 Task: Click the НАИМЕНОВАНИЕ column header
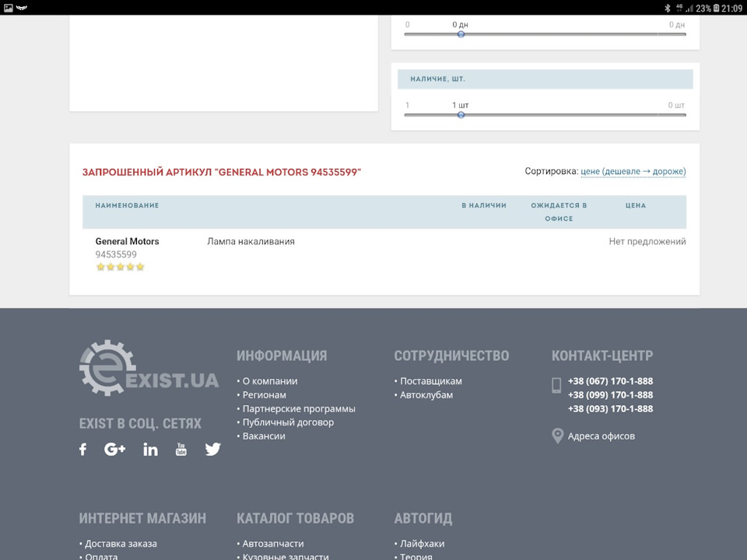[x=127, y=205]
